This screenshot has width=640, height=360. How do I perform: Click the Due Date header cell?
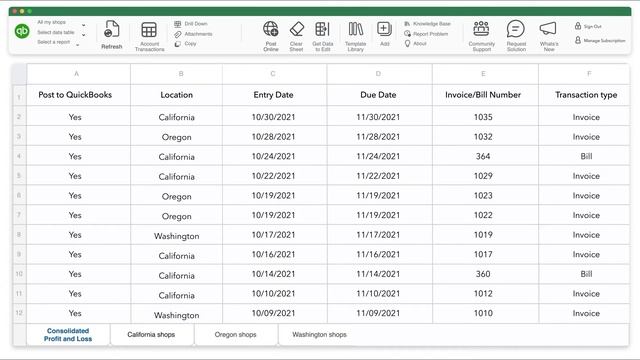(379, 95)
